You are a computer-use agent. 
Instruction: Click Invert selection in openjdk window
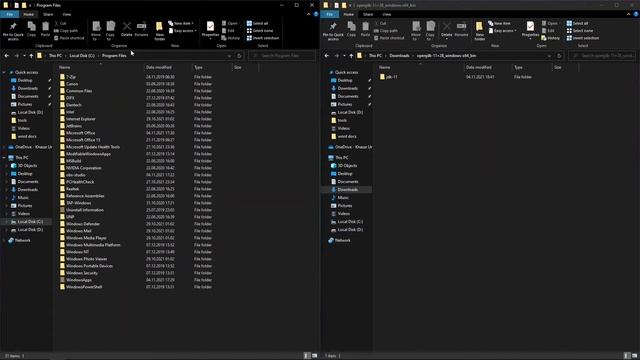point(583,38)
